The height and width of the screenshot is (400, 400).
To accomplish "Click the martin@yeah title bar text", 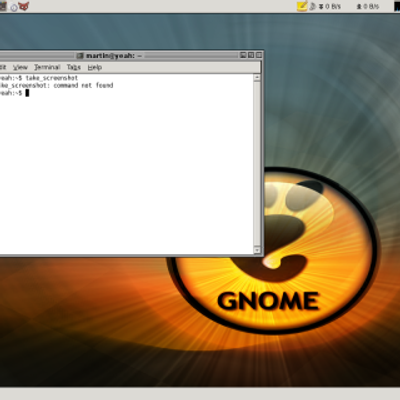I will tap(114, 56).
